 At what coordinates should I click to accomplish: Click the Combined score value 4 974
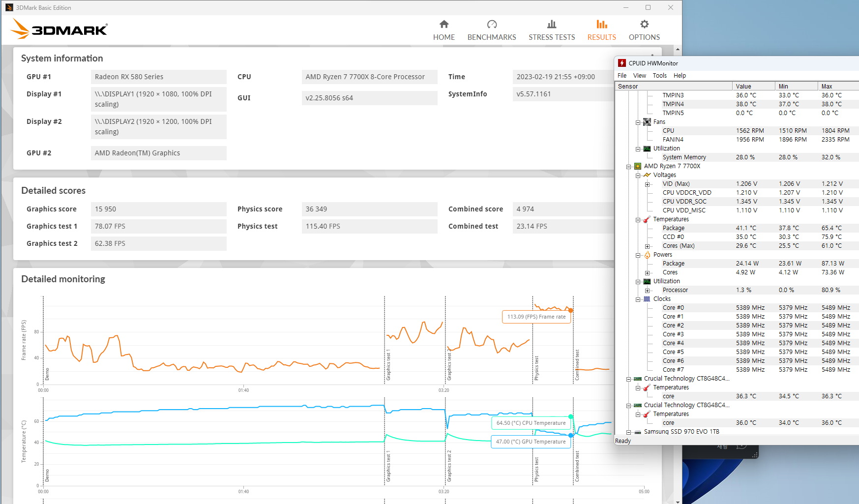coord(563,209)
